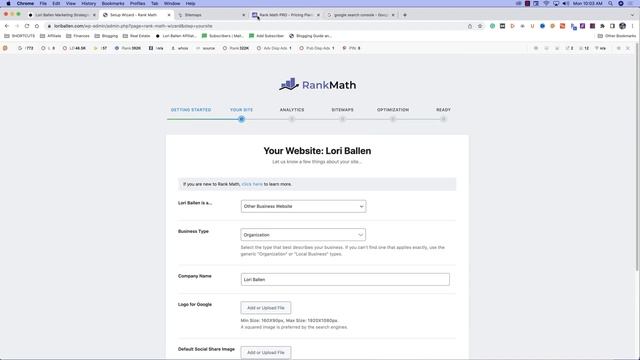Open macOS Spotlight search

[x=611, y=3]
